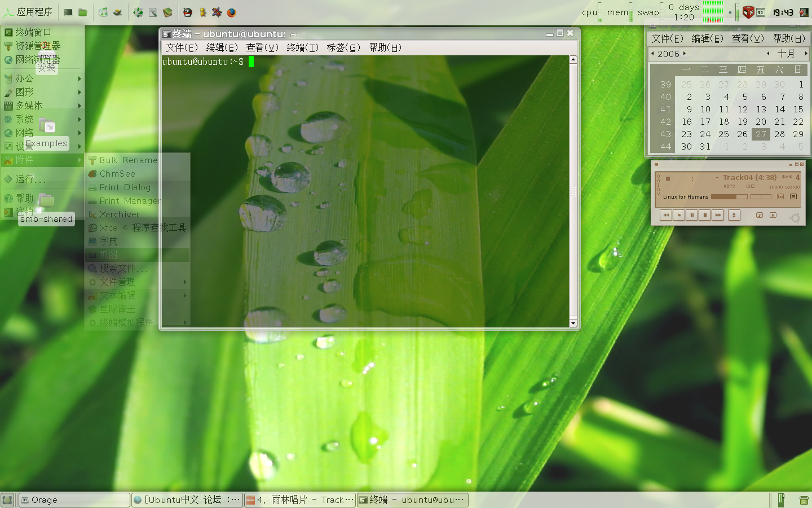The image size is (812, 508).
Task: Open ChmSee from the 附件 submenu
Action: [137, 174]
